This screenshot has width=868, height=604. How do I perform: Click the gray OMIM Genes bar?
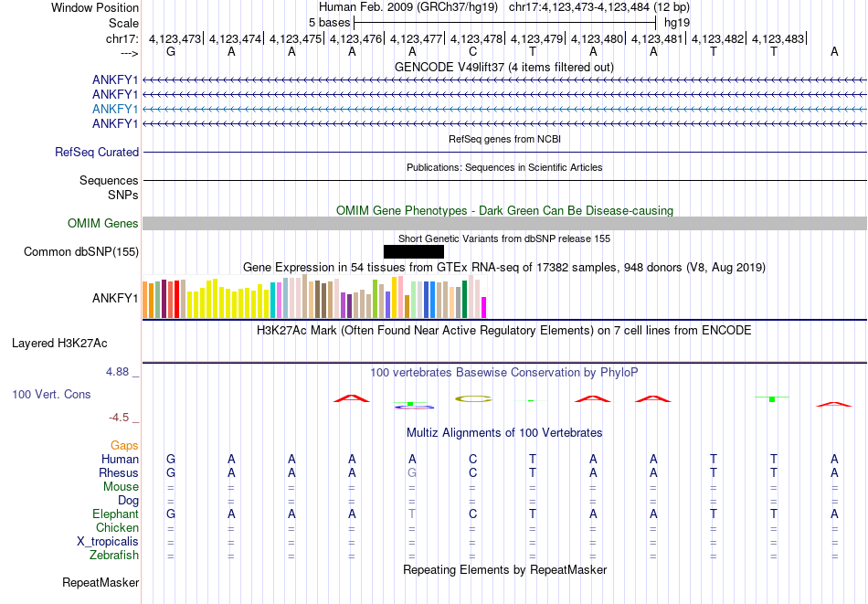[x=505, y=223]
